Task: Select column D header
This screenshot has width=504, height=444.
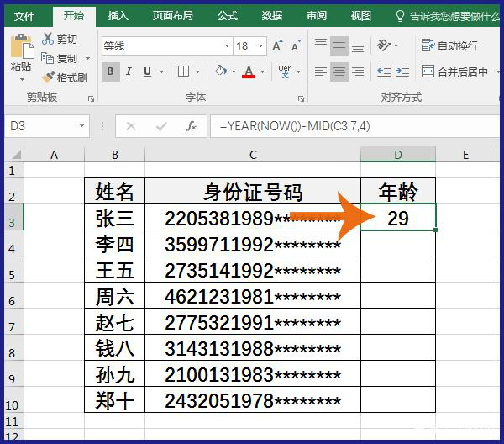Action: click(398, 155)
